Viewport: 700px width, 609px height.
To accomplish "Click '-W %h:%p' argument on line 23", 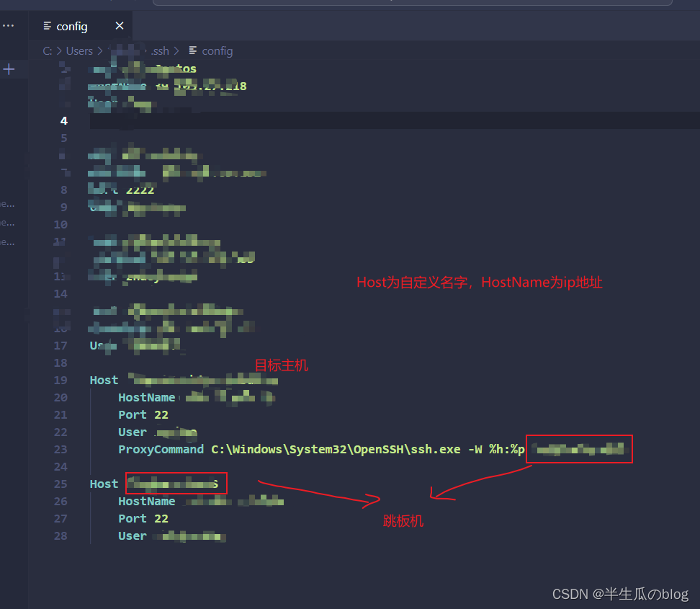I will pos(496,450).
